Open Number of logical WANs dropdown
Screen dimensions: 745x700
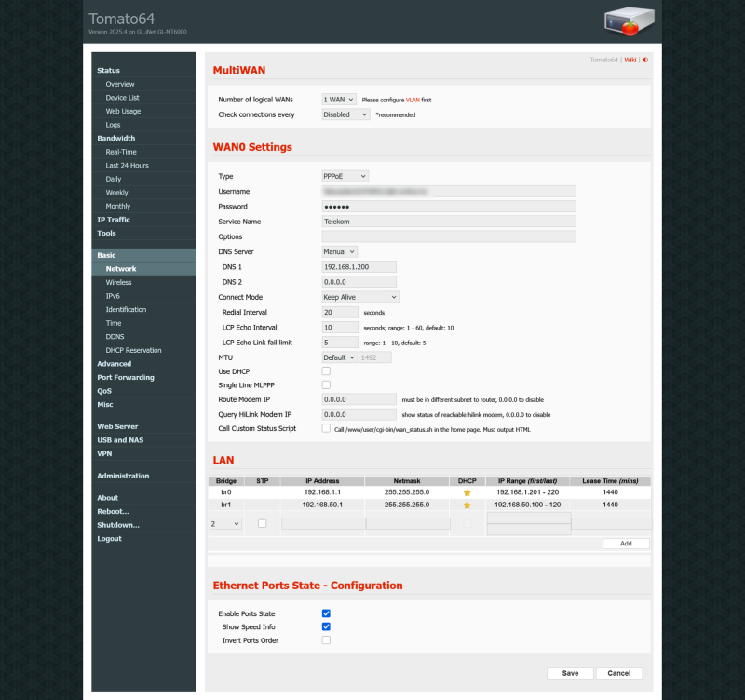coord(339,100)
